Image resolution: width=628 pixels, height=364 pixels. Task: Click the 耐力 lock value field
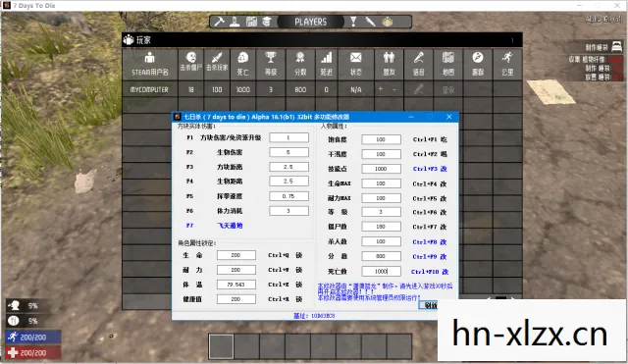pyautogui.click(x=235, y=270)
